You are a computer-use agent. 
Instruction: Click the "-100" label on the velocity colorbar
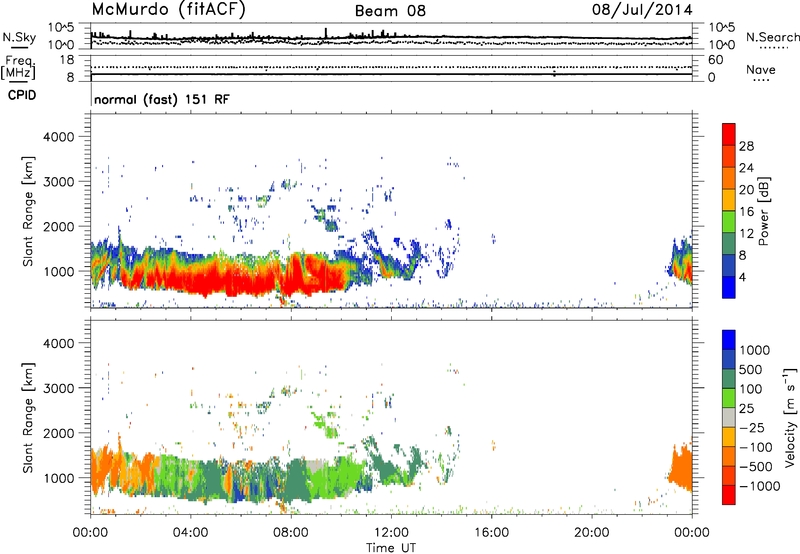755,447
